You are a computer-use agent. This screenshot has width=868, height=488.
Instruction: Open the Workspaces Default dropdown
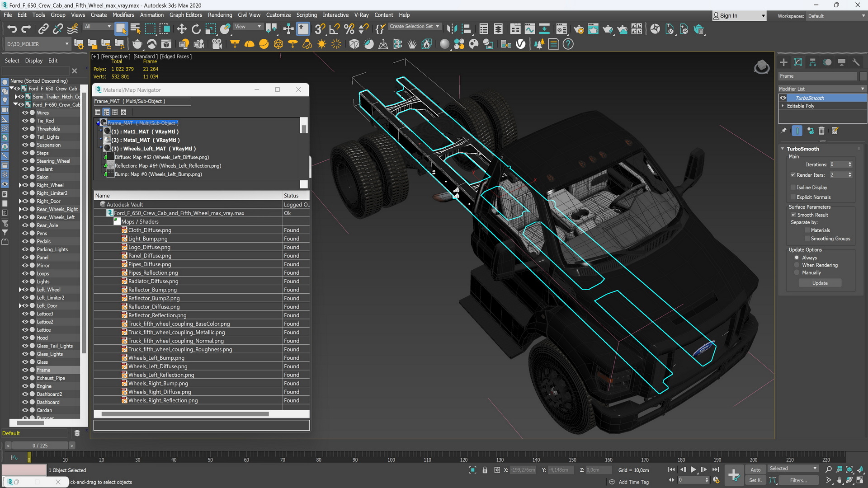[836, 16]
